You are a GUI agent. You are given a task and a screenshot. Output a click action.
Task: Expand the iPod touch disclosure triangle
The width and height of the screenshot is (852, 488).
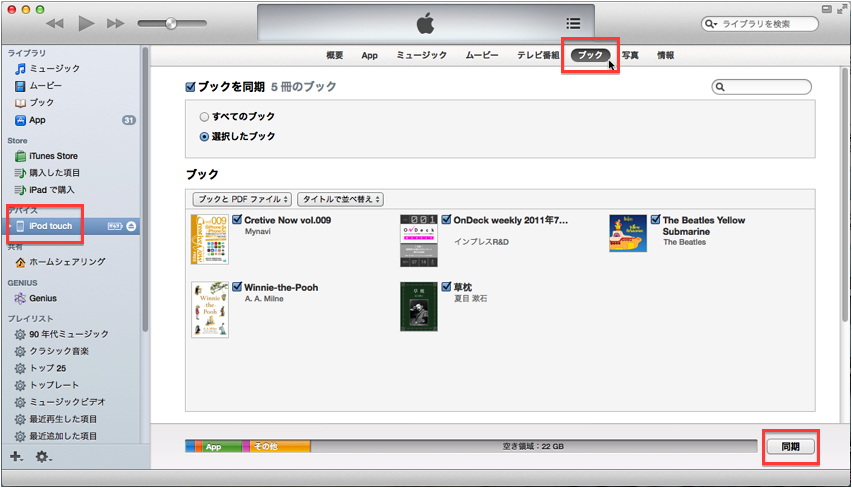[x=10, y=226]
